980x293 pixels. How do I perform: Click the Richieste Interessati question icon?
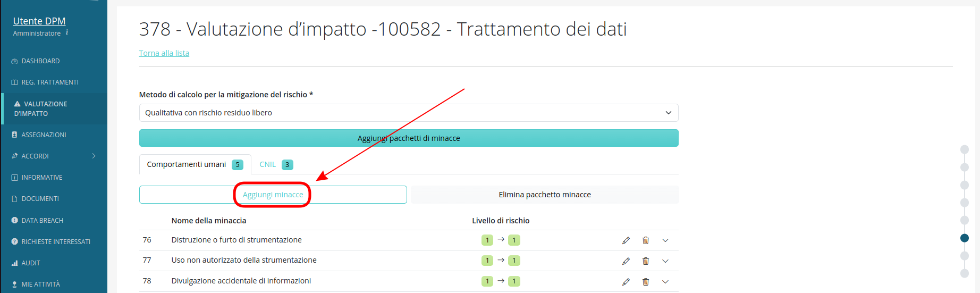[14, 241]
